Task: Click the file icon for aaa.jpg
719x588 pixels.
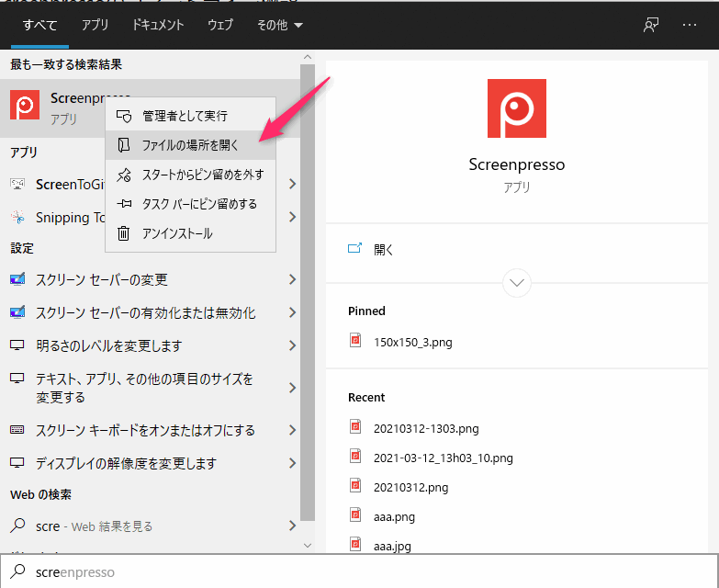Action: pyautogui.click(x=355, y=544)
